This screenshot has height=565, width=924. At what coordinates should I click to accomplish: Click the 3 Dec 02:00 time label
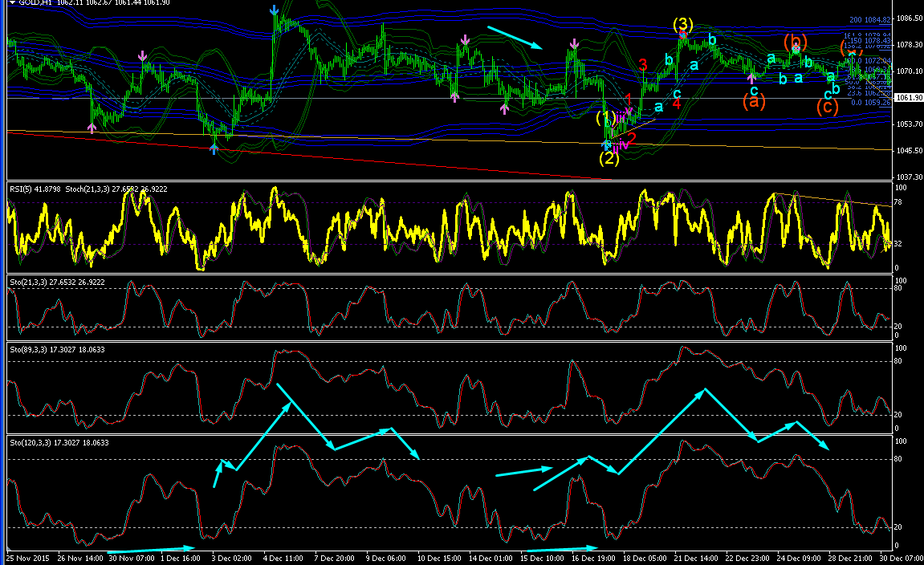231,558
